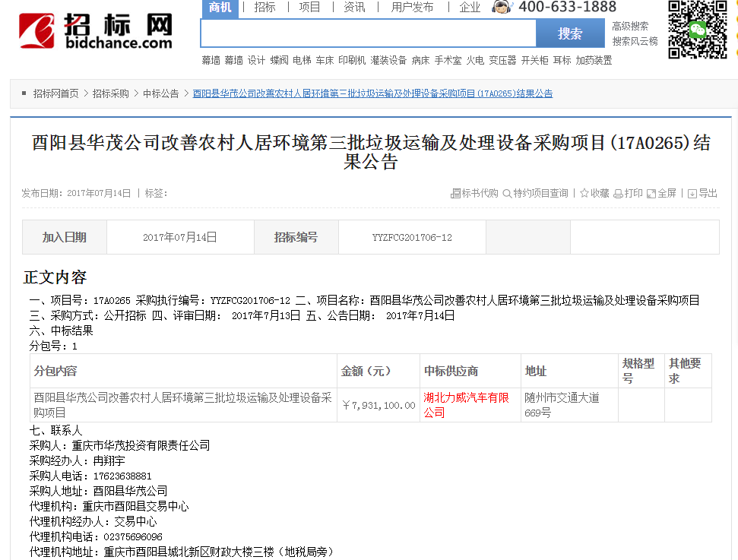The width and height of the screenshot is (738, 560).
Task: Click hot keyword 耳标
Action: (x=562, y=60)
